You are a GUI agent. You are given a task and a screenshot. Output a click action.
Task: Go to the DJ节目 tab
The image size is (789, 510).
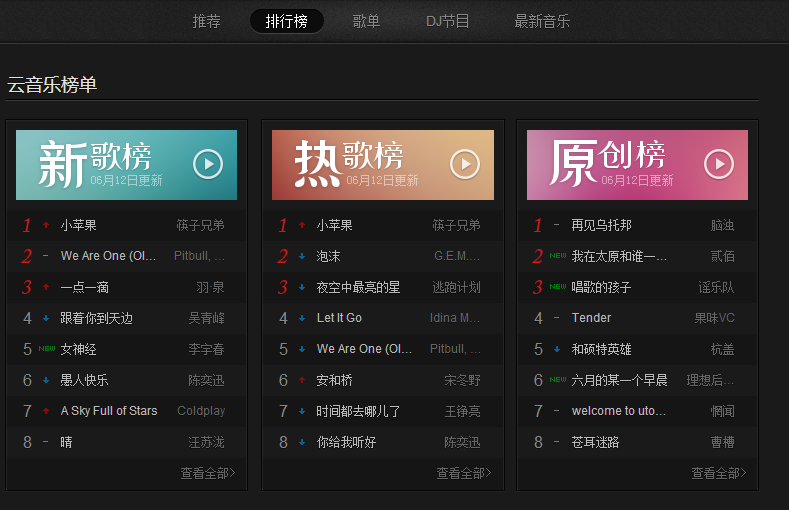click(447, 21)
